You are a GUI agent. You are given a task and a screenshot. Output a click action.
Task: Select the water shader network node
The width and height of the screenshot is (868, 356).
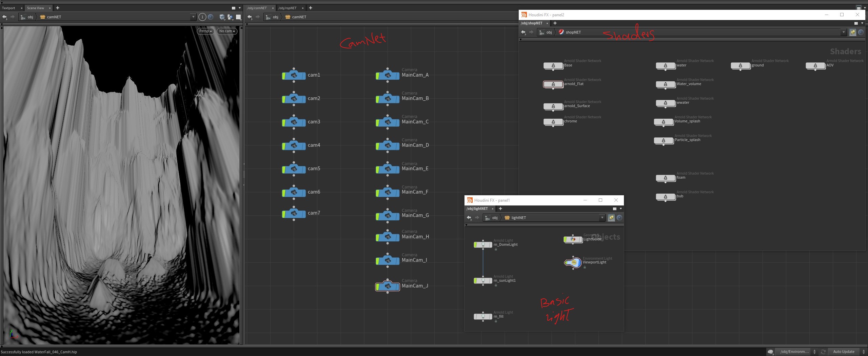pyautogui.click(x=665, y=65)
